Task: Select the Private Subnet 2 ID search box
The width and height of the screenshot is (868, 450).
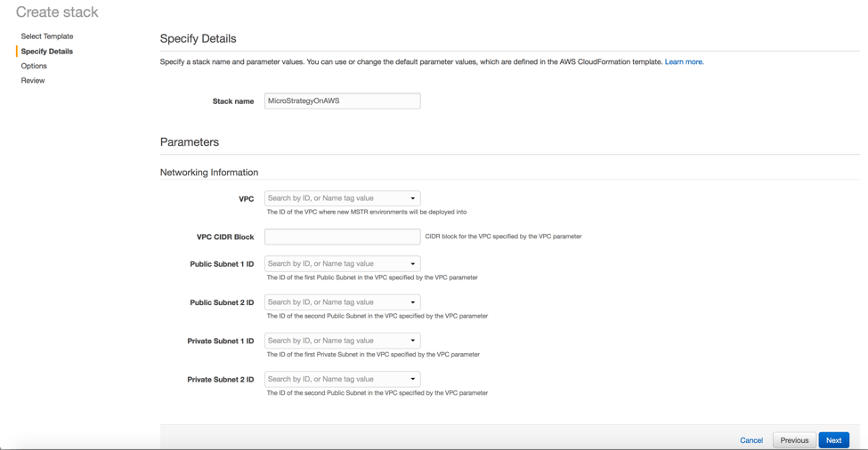Action: [x=336, y=380]
